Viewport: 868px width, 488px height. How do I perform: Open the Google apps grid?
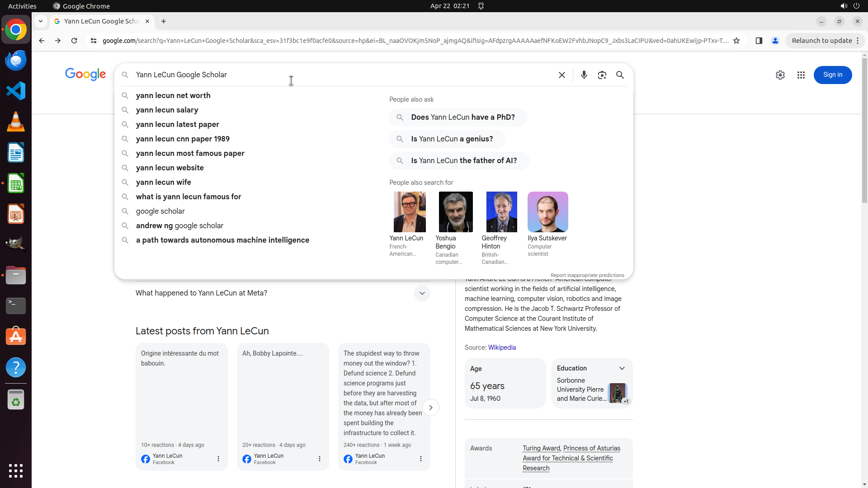coord(801,75)
